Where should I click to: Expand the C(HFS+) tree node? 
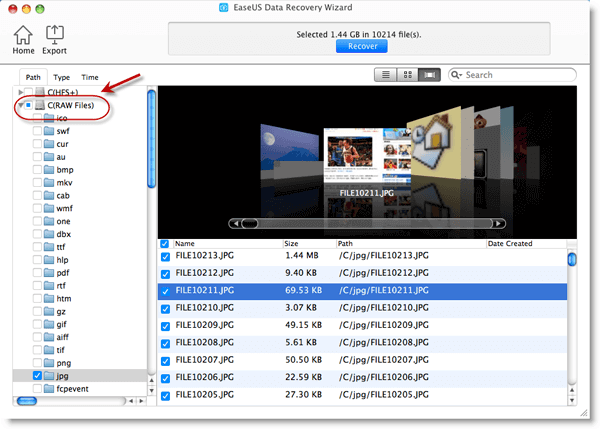(21, 92)
